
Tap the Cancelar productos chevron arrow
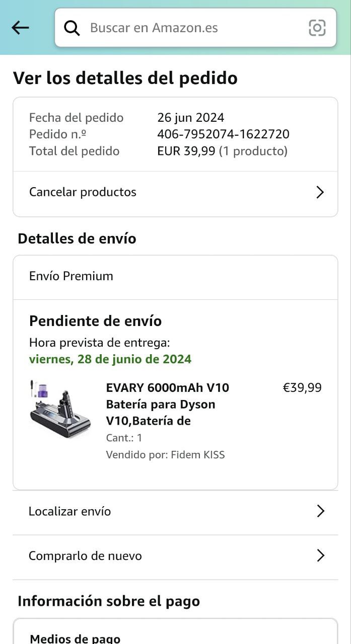pyautogui.click(x=320, y=192)
